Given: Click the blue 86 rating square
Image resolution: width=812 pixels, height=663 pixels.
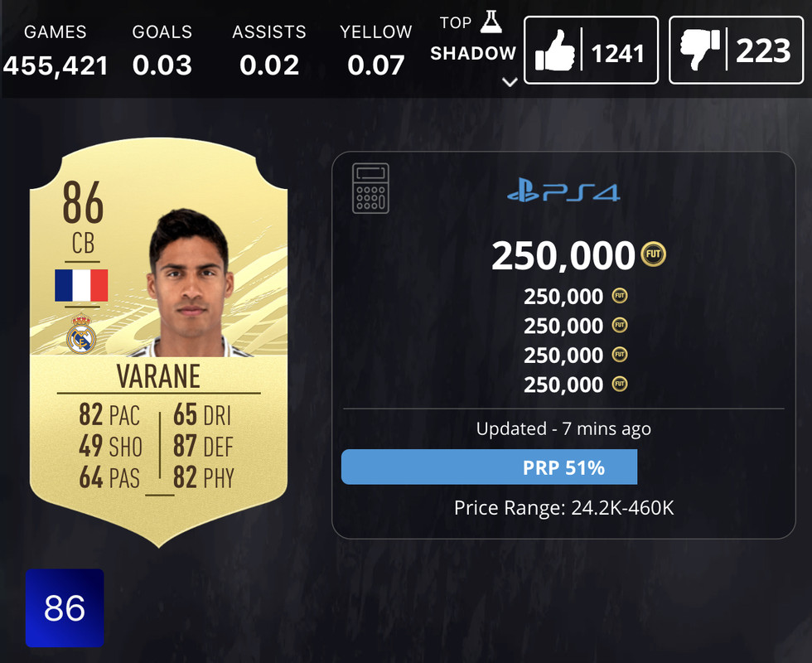Looking at the screenshot, I should click(65, 607).
